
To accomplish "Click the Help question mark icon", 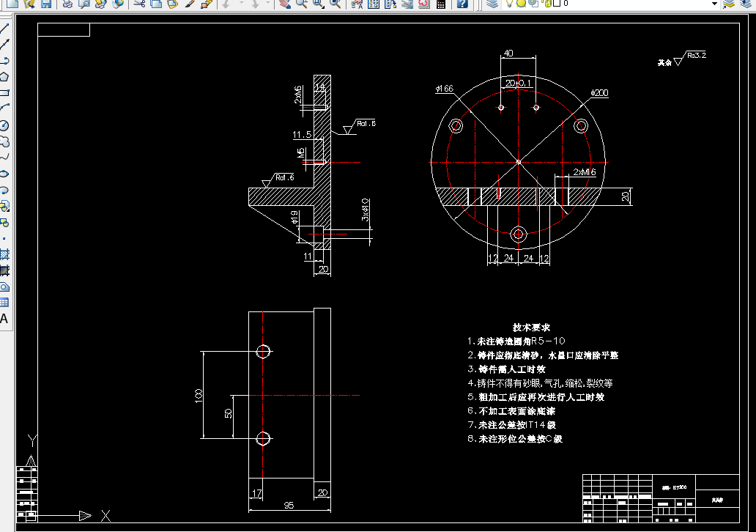I will (462, 4).
